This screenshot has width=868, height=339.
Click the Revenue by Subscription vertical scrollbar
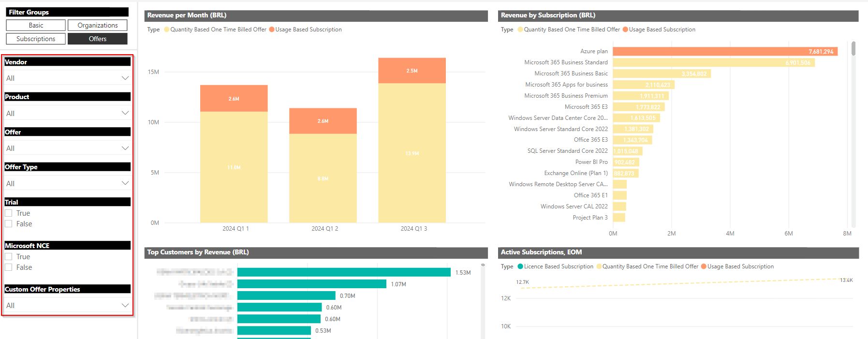853,48
